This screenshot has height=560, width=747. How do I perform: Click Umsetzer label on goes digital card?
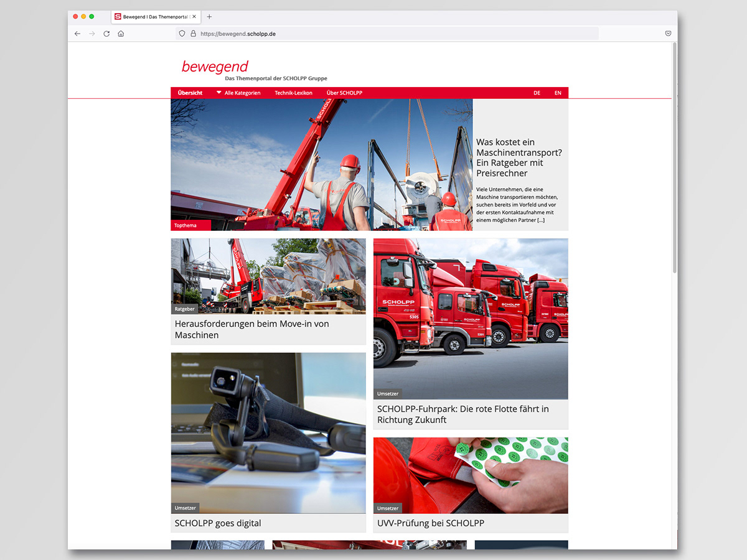coord(186,508)
